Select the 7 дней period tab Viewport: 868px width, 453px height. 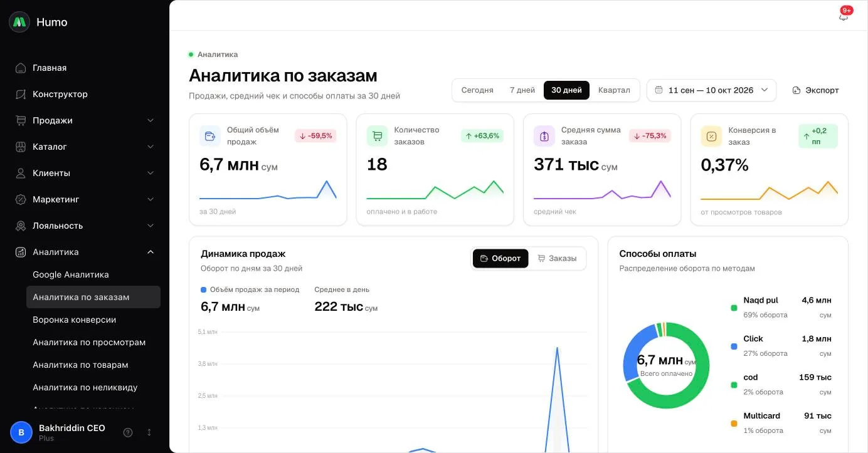coord(522,90)
